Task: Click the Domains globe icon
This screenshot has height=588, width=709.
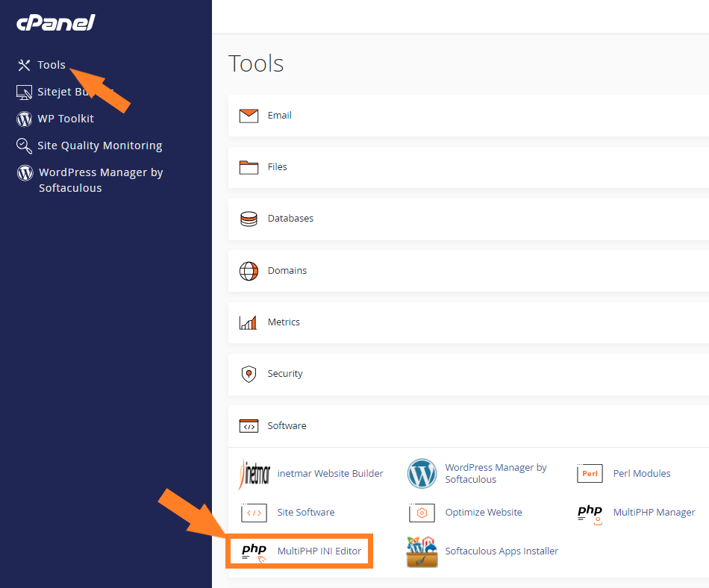Action: (249, 271)
